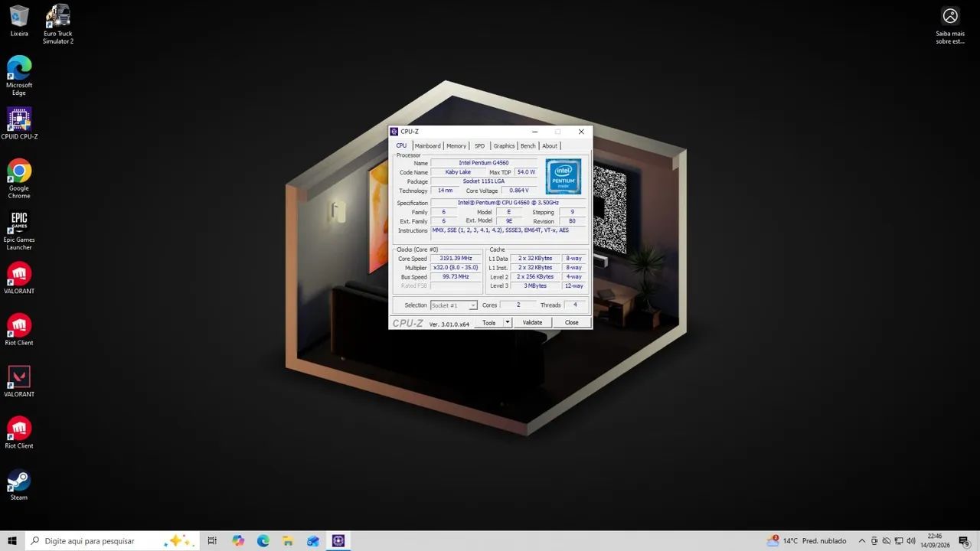Select VALORANT shortcut with red Riot logo
The height and width of the screenshot is (551, 980).
coord(19,278)
